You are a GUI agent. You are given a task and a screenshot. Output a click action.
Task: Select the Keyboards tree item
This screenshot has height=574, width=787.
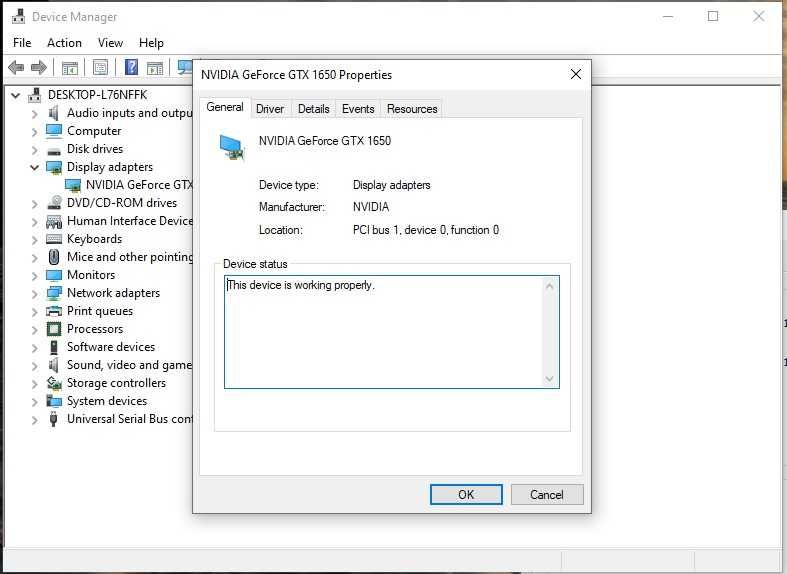point(94,239)
